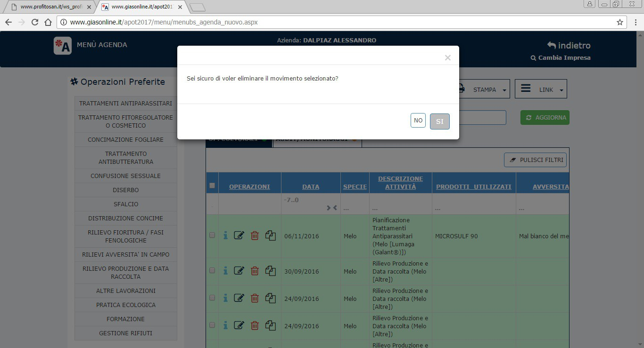Sort by PRODOTTI UTILIZZATI column header

click(x=474, y=186)
